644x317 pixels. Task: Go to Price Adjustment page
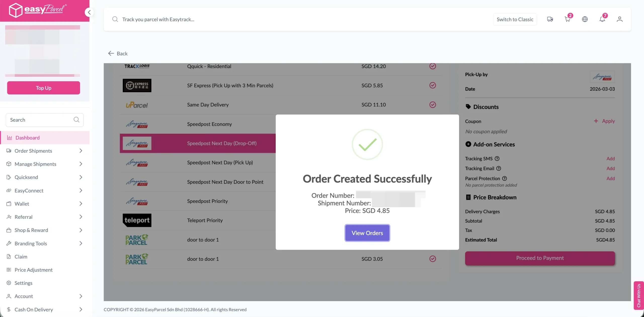click(33, 270)
